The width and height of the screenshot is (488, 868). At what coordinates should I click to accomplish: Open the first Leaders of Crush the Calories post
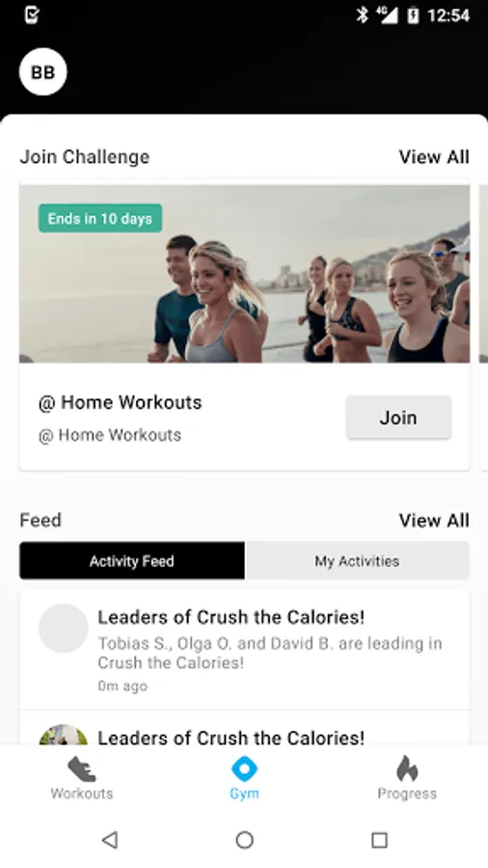[x=245, y=650]
